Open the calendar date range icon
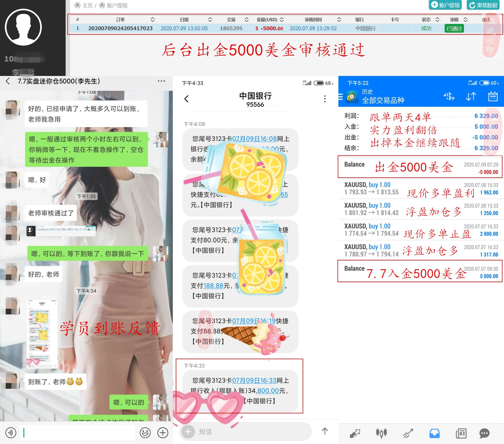Image resolution: width=504 pixels, height=444 pixels. [493, 97]
